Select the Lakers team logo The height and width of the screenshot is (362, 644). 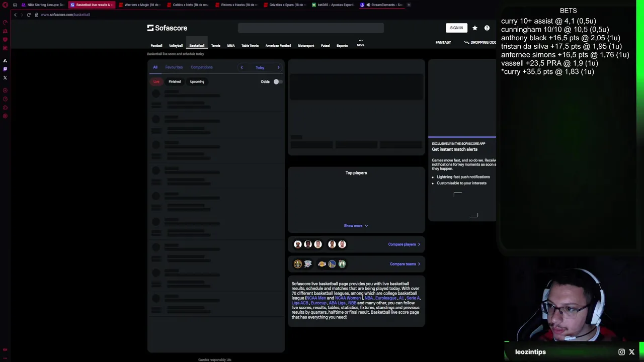click(322, 264)
